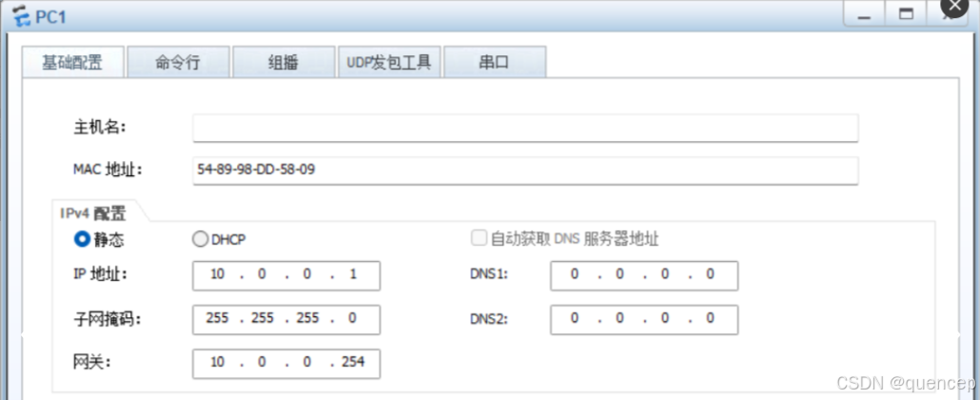Open the 命令行 tab
980x400 pixels.
pyautogui.click(x=178, y=62)
